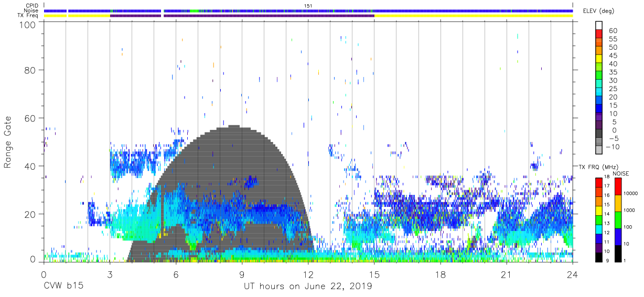Image resolution: width=644 pixels, height=297 pixels.
Task: Click the -10 label on ELEV scale
Action: (611, 146)
